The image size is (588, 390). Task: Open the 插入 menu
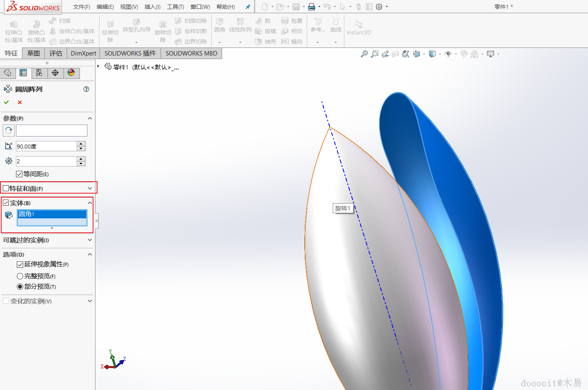(x=152, y=7)
